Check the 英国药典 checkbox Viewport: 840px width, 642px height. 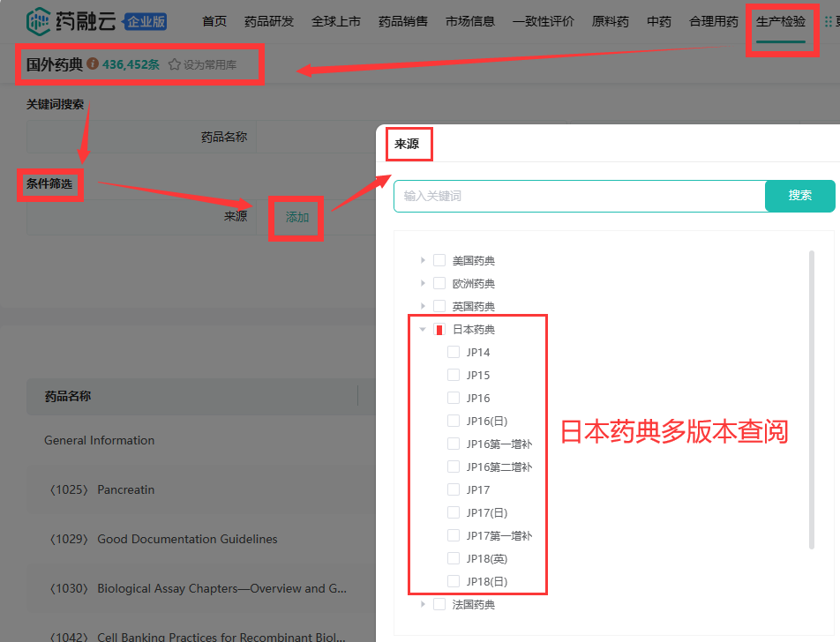439,306
